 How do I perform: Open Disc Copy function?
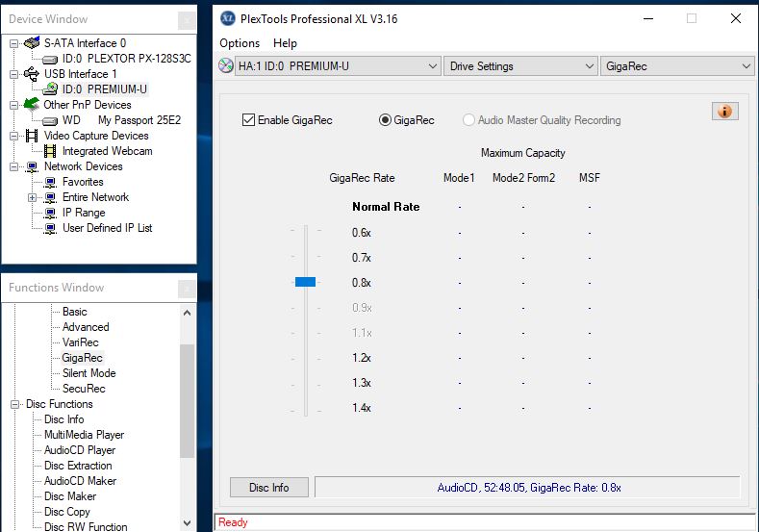coord(66,512)
